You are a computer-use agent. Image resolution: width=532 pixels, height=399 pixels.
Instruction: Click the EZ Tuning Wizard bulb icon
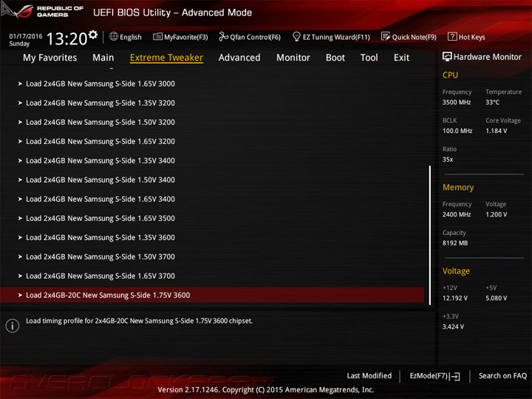click(296, 36)
